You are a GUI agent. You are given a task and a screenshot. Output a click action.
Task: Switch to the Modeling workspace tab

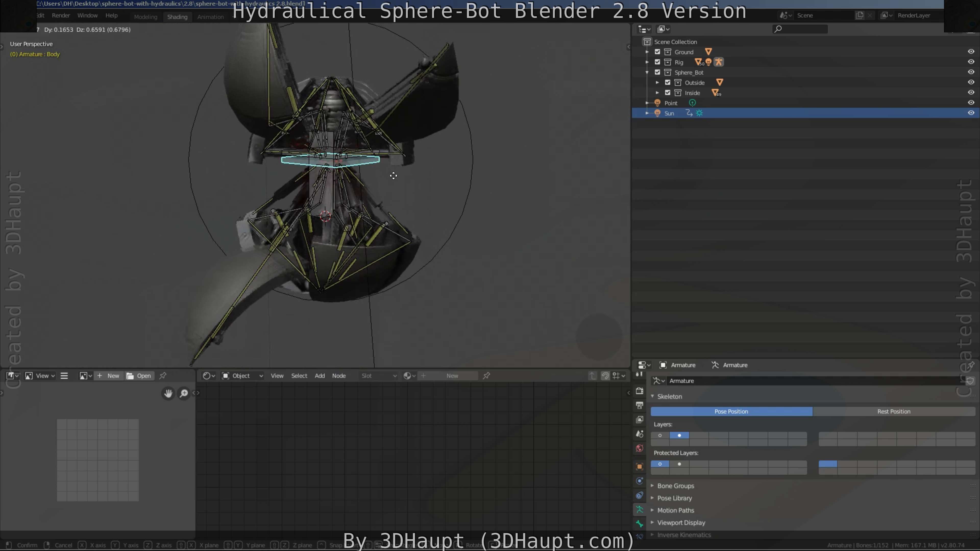click(145, 17)
